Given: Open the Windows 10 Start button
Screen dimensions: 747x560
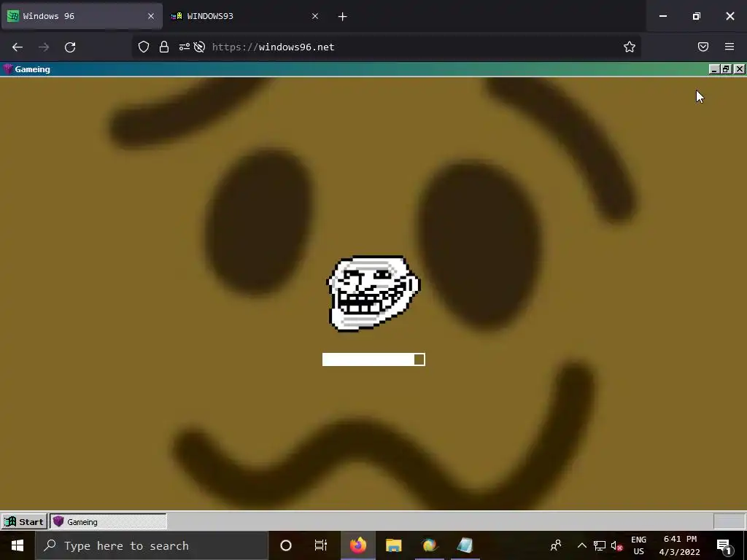Looking at the screenshot, I should coord(18,545).
